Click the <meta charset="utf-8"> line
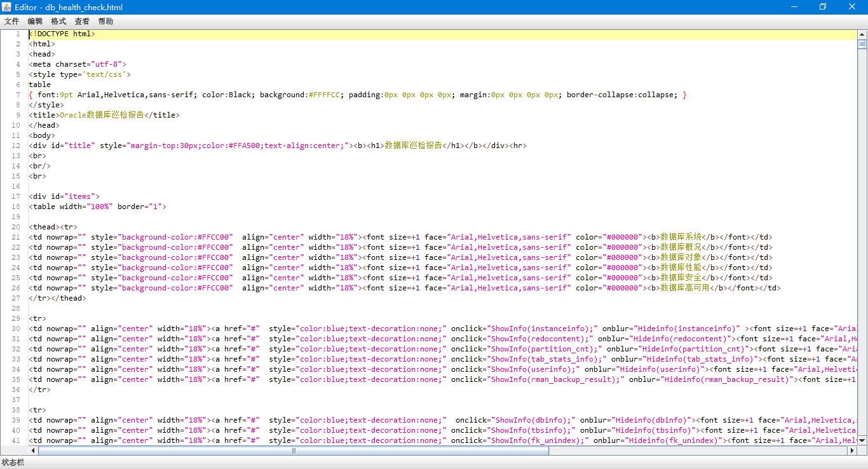Viewport: 868px width, 469px height. tap(78, 64)
